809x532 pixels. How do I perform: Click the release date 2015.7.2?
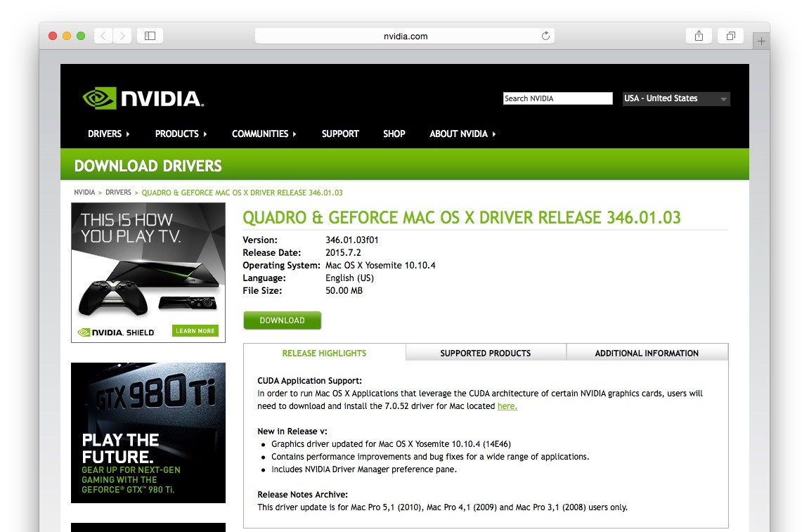(343, 252)
